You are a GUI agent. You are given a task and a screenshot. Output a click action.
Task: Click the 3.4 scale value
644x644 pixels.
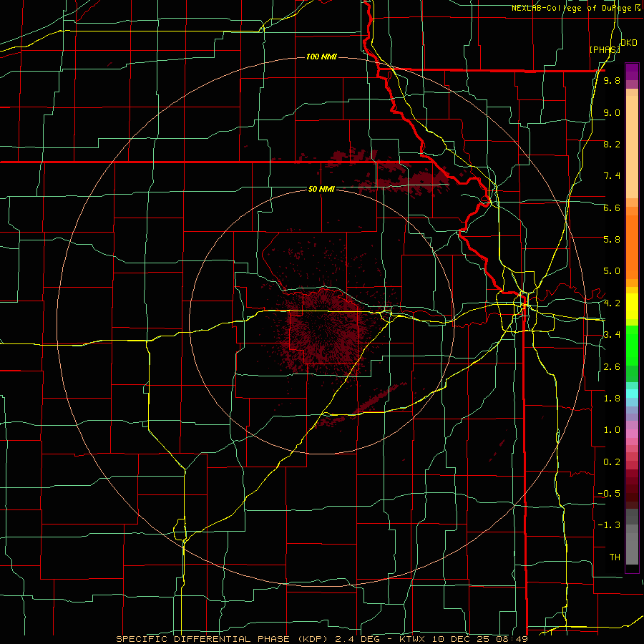[x=612, y=335]
